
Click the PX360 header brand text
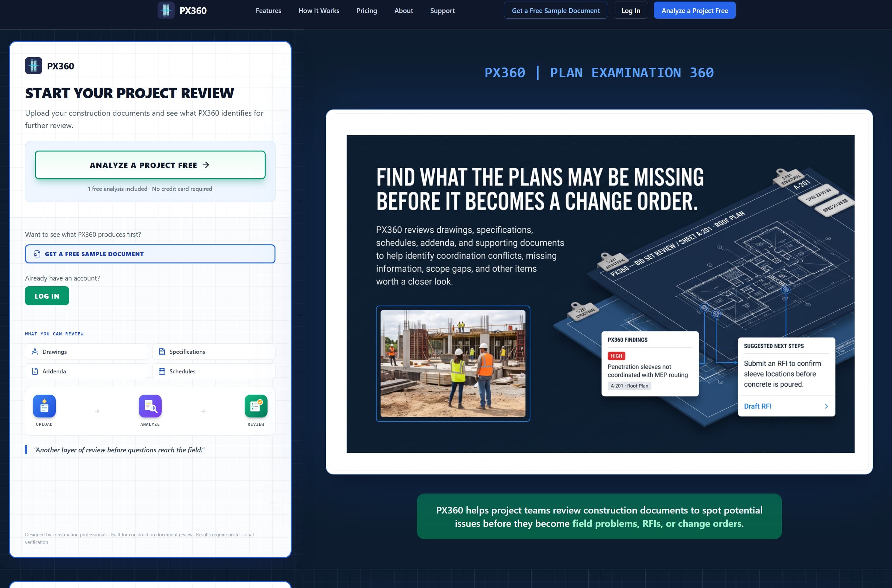pyautogui.click(x=193, y=10)
